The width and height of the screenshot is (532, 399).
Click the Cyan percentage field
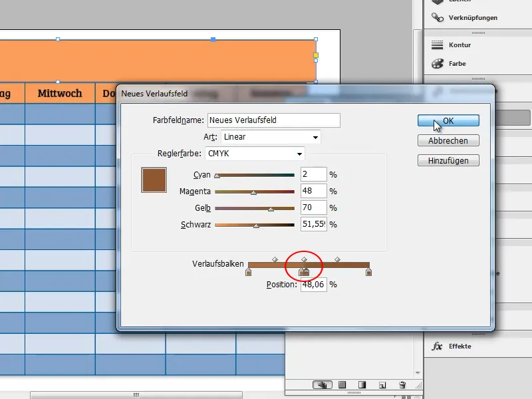pyautogui.click(x=313, y=174)
